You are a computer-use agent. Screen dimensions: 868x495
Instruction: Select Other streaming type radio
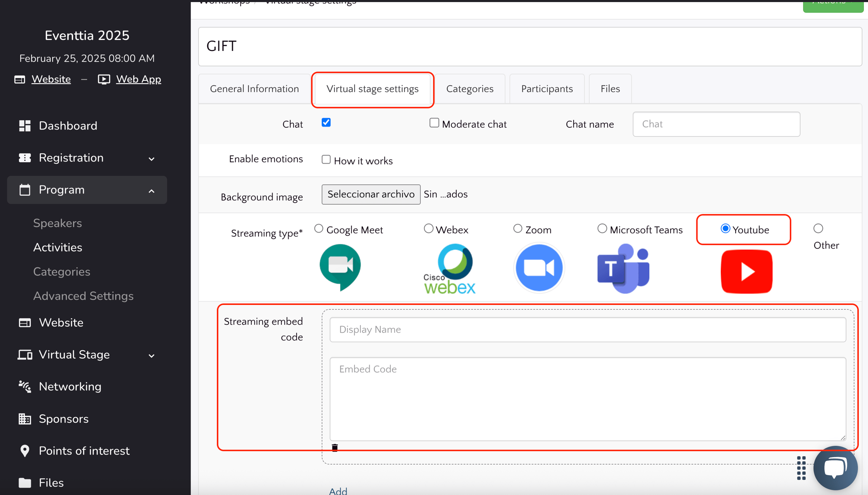coord(818,228)
